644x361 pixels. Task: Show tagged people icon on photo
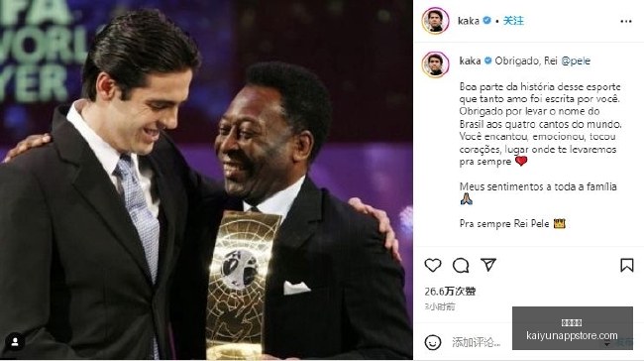click(15, 342)
